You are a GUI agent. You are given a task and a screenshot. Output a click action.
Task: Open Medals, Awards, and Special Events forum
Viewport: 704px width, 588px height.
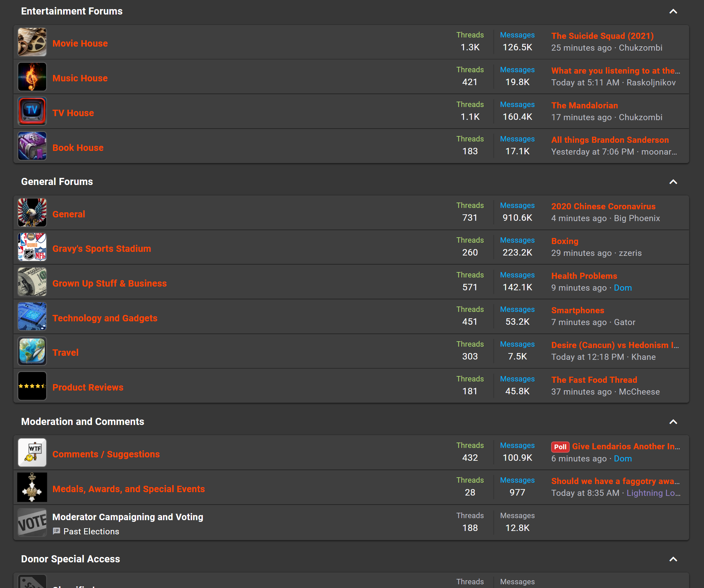point(128,489)
